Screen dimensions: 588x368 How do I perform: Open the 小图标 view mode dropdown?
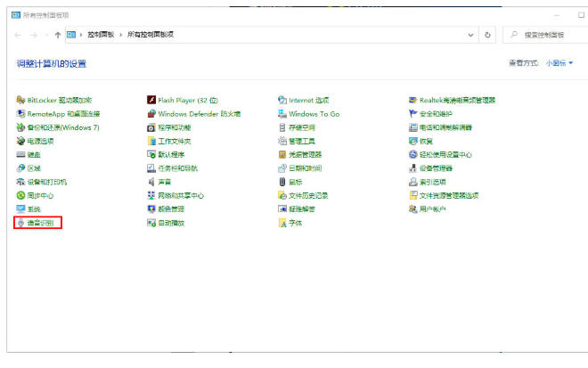(559, 62)
